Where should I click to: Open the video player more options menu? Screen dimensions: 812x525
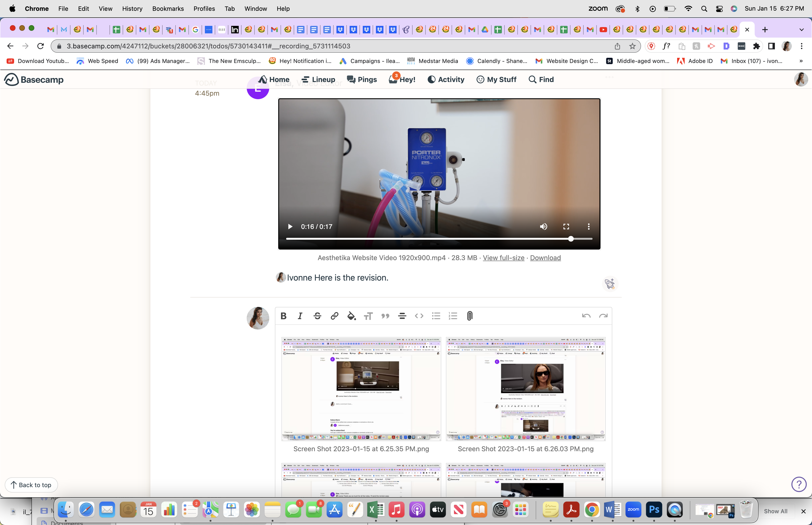(589, 227)
